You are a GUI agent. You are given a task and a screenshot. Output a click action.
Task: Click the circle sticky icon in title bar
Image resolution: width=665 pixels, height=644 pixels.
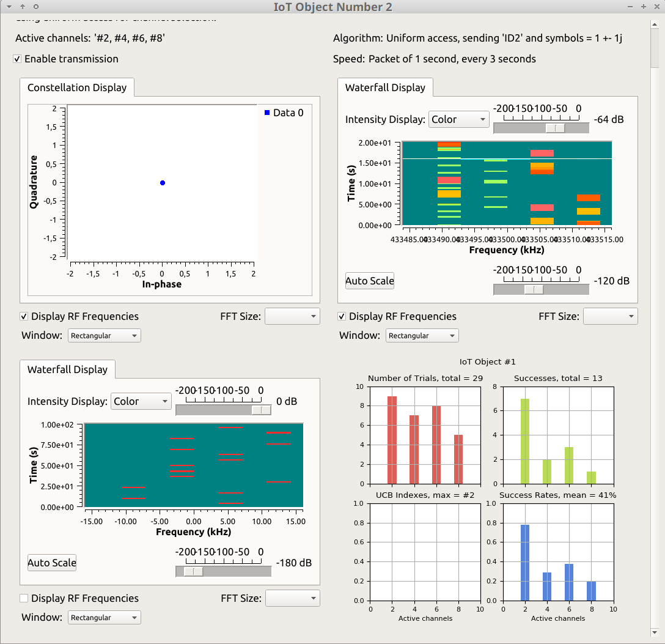36,7
